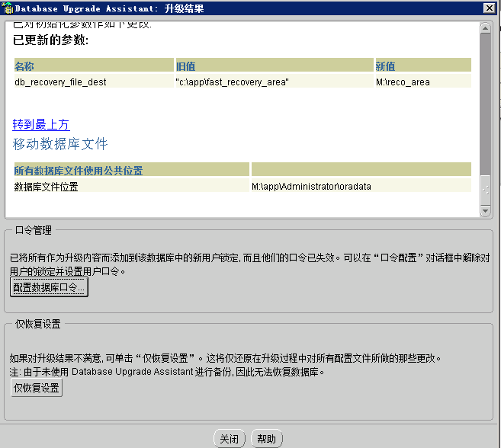Click the scrollbar down arrow

(x=485, y=211)
